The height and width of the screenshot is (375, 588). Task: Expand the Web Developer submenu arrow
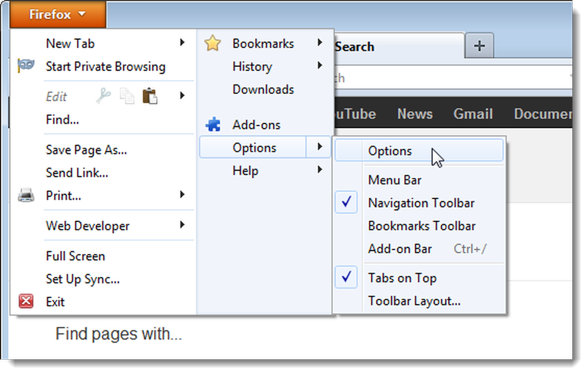(182, 225)
